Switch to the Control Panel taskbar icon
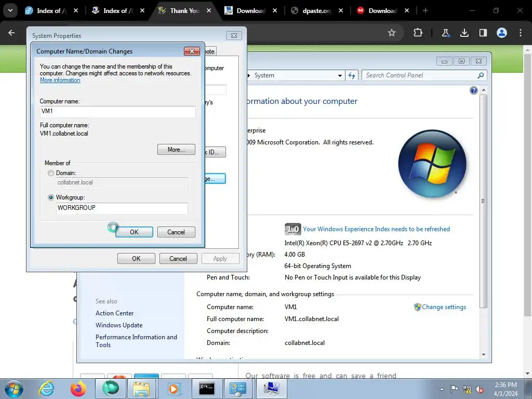The width and height of the screenshot is (532, 399). 238,389
